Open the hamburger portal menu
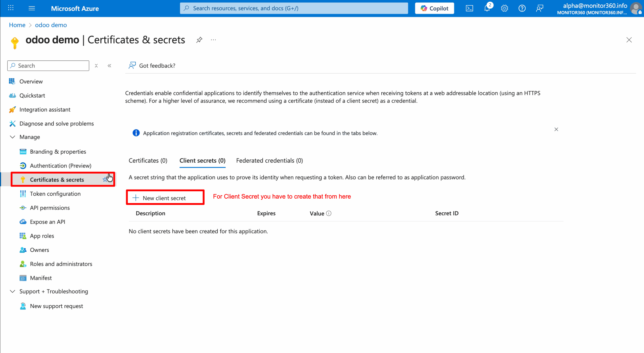Image resolution: width=644 pixels, height=353 pixels. (x=32, y=8)
